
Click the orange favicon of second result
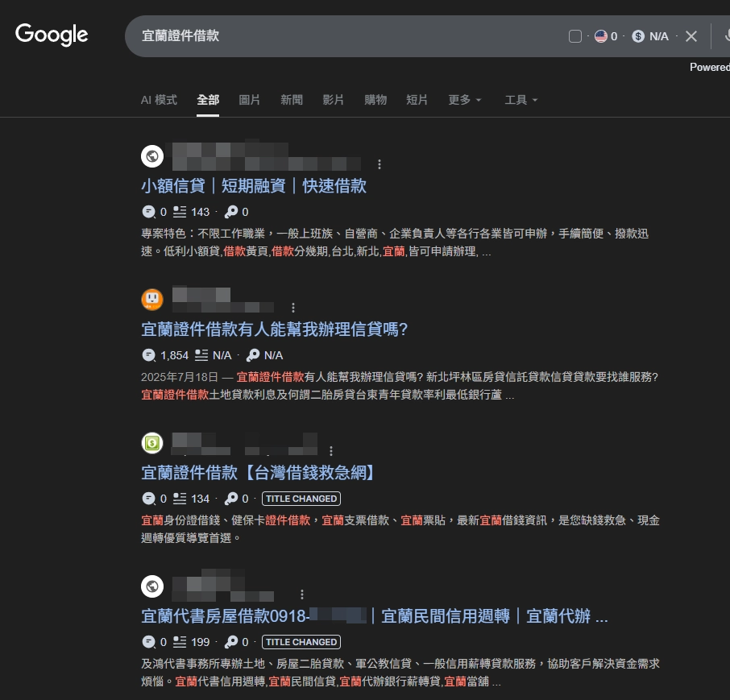(152, 300)
